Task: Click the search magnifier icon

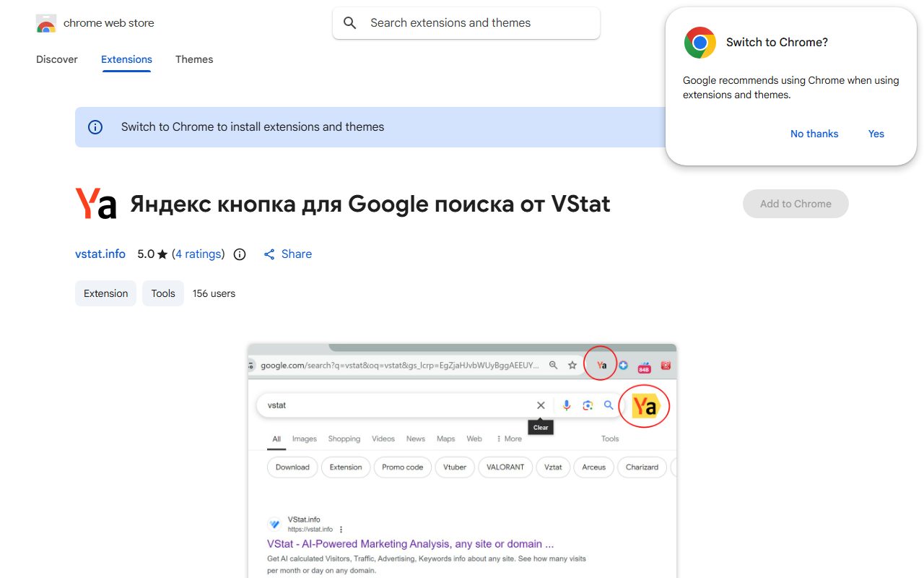Action: click(x=350, y=23)
